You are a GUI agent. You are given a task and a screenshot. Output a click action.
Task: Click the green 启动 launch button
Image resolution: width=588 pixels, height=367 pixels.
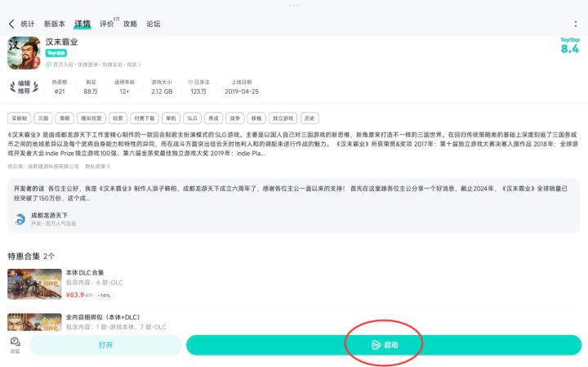(384, 345)
